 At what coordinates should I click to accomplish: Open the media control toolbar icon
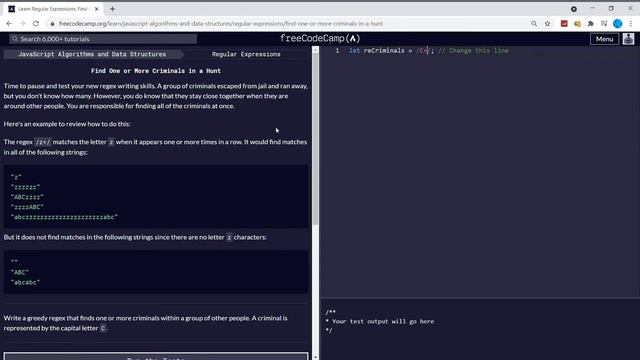tap(604, 24)
